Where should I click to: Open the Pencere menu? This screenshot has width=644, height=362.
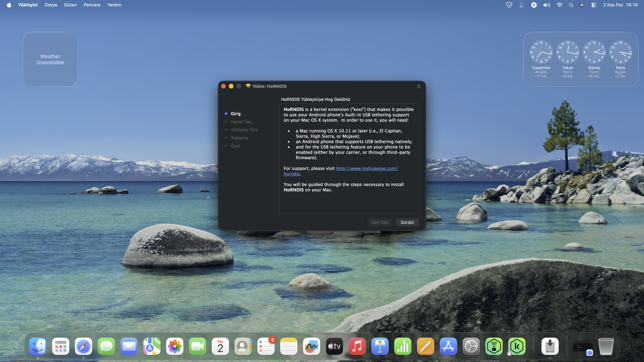click(x=92, y=5)
